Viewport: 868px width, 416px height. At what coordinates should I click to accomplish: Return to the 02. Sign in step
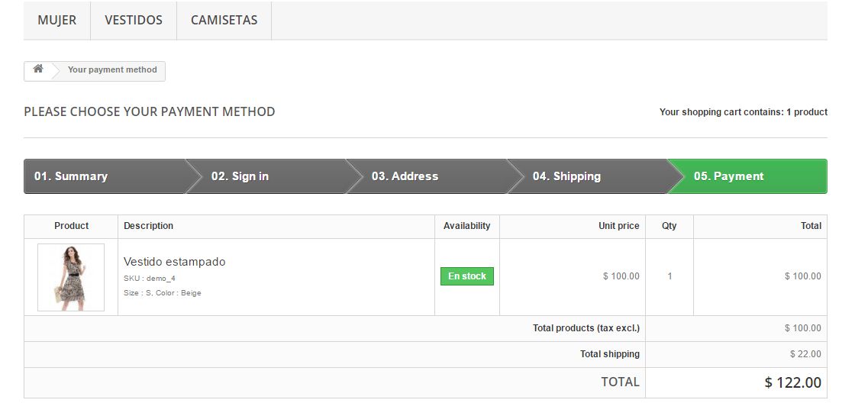(x=240, y=176)
